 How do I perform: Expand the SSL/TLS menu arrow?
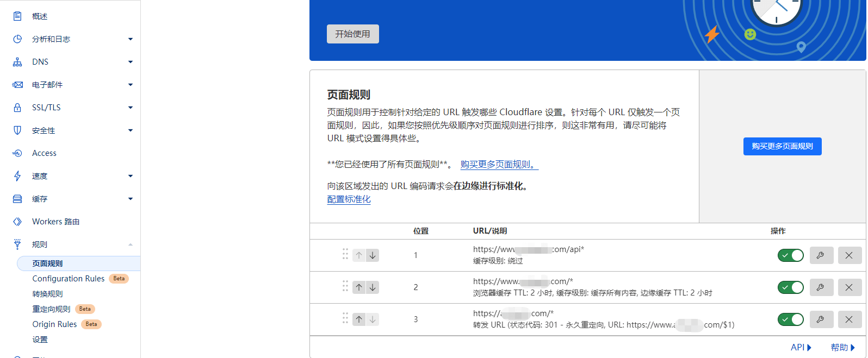131,108
